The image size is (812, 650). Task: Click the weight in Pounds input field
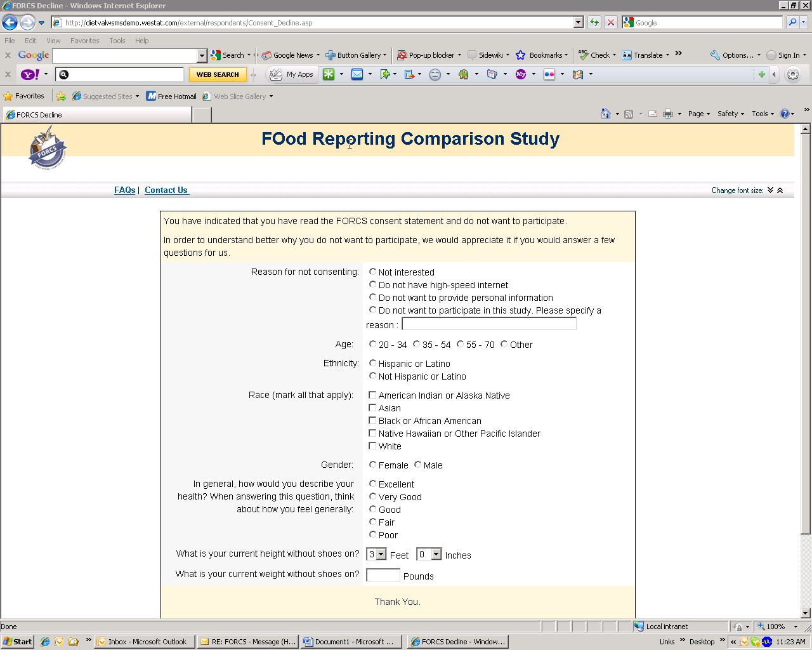[383, 575]
